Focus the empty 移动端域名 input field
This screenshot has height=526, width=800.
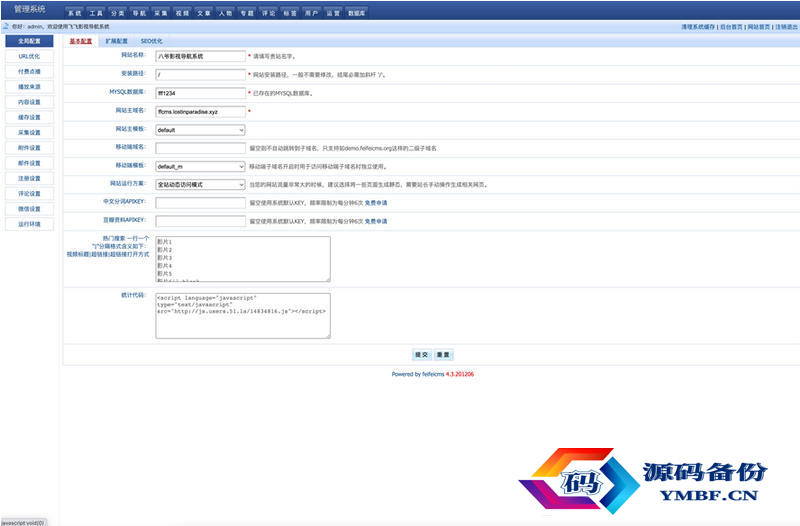pyautogui.click(x=201, y=148)
